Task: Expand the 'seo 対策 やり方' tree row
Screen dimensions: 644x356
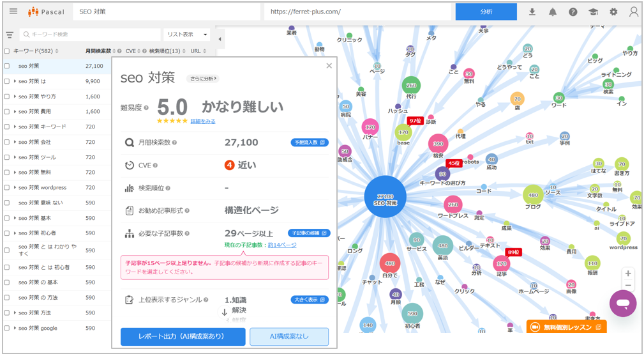Action: coord(15,97)
